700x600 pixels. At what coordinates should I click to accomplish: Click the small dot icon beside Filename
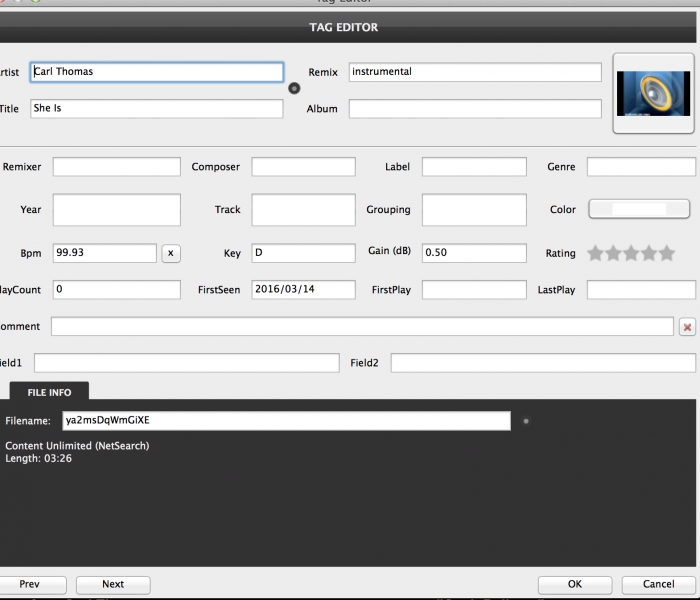(526, 421)
